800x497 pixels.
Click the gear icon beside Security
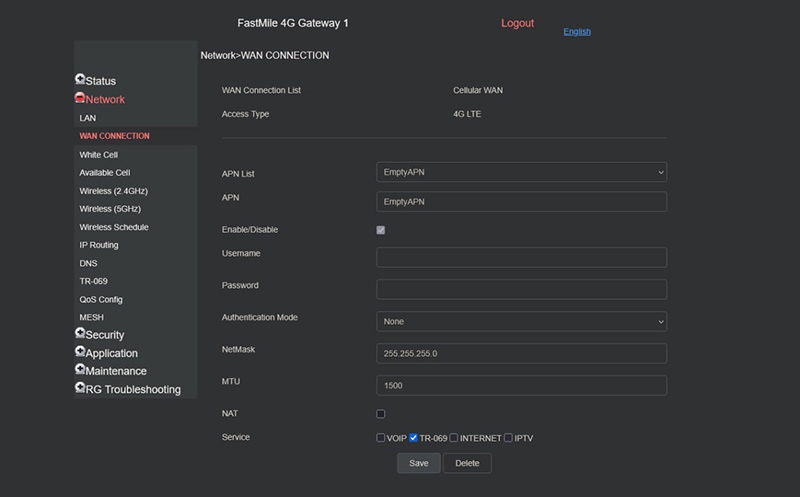coord(80,334)
